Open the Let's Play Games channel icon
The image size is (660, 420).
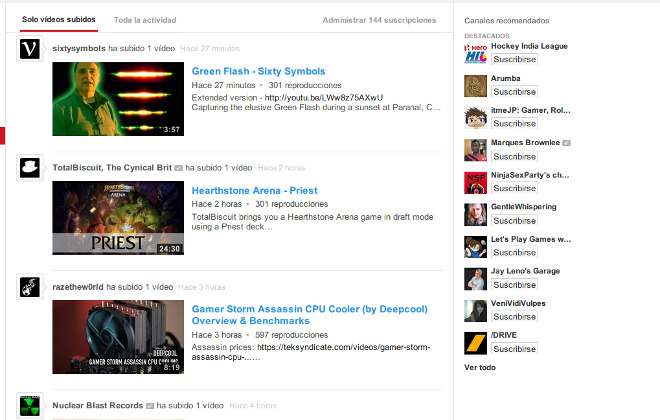pyautogui.click(x=475, y=247)
